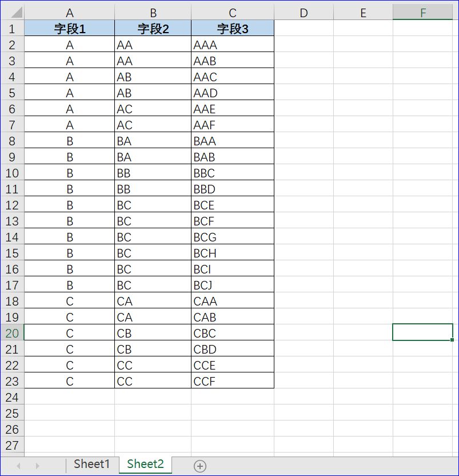Select the cell containing BCG
The height and width of the screenshot is (476, 459).
(233, 237)
